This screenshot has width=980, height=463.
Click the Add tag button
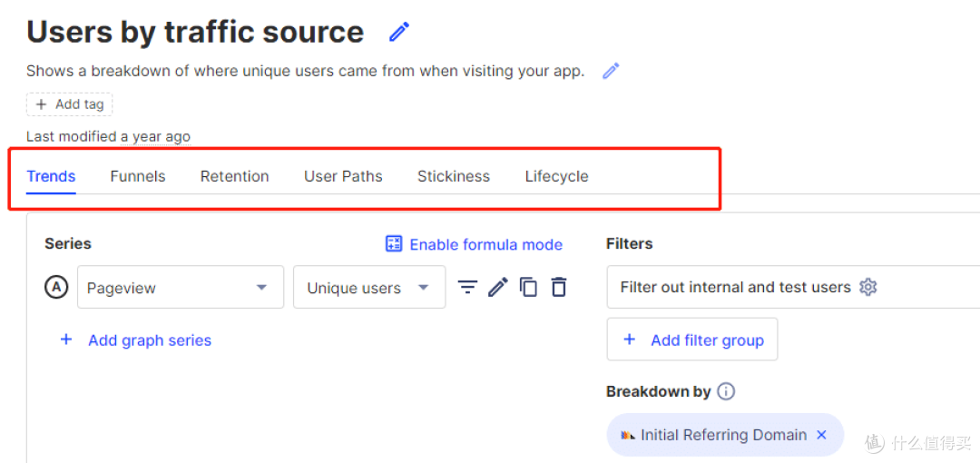(70, 104)
